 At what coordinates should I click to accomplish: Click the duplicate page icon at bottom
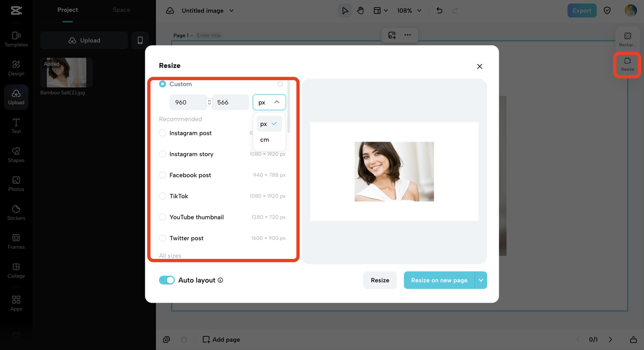click(x=167, y=339)
